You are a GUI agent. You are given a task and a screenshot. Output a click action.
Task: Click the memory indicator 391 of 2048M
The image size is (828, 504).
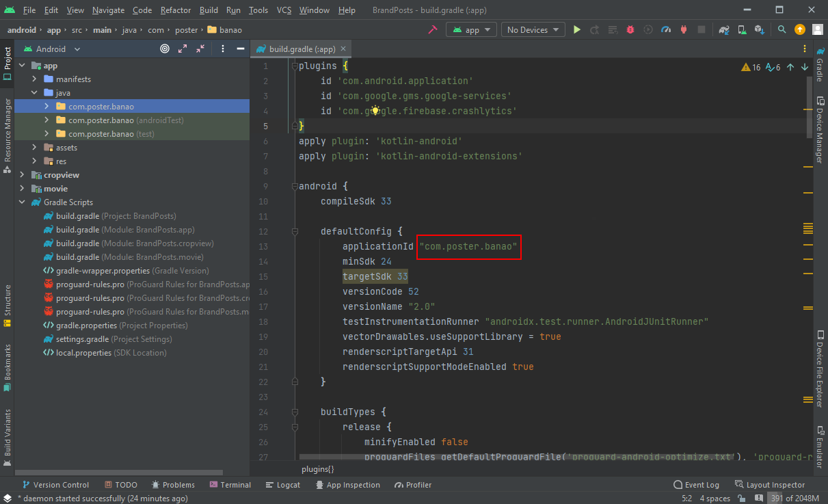(x=794, y=499)
